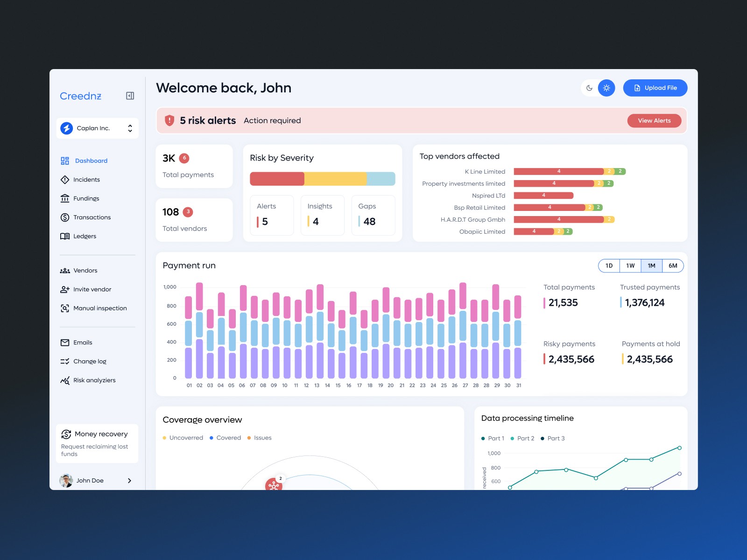This screenshot has height=560, width=747.
Task: Open the Insights 4 card
Action: (323, 215)
